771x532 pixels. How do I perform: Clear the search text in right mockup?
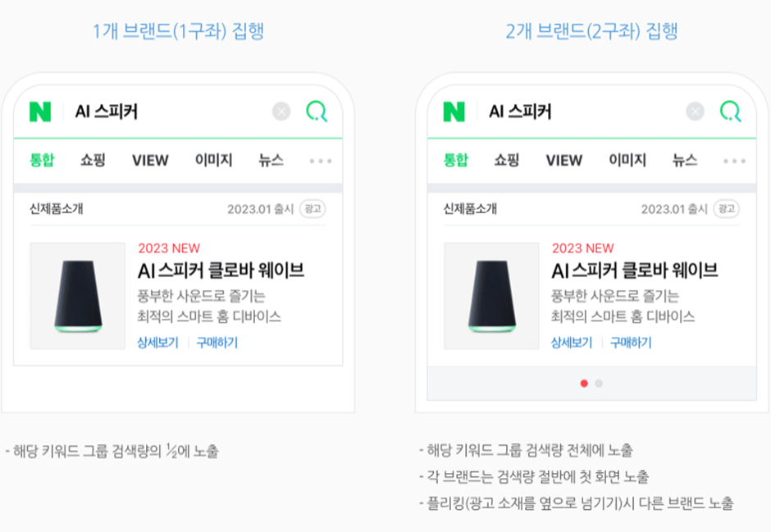[696, 112]
